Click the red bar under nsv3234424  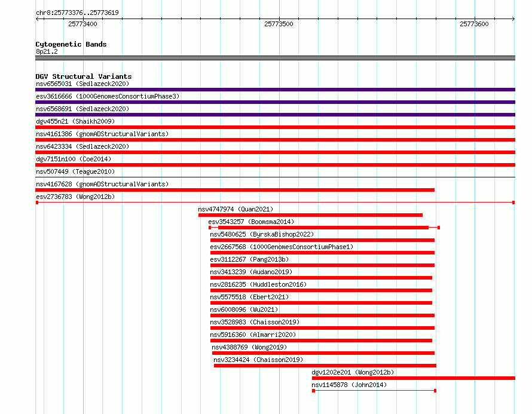pyautogui.click(x=325, y=366)
